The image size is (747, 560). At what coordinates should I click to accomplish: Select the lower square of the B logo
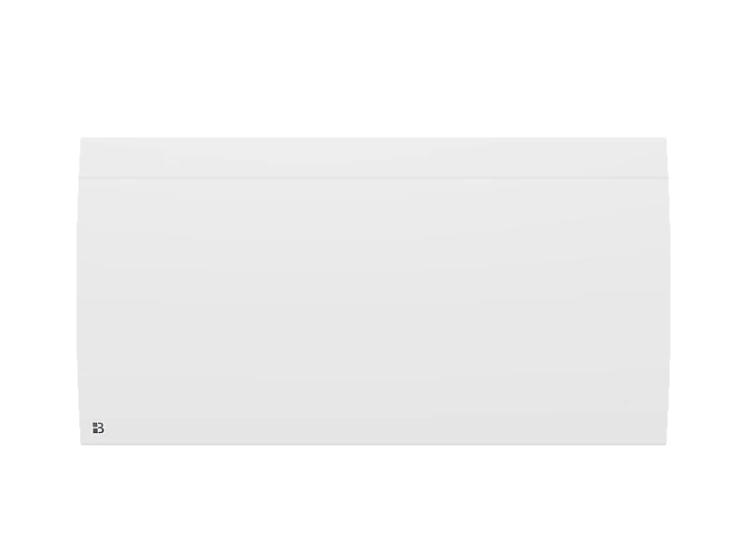tap(95, 431)
